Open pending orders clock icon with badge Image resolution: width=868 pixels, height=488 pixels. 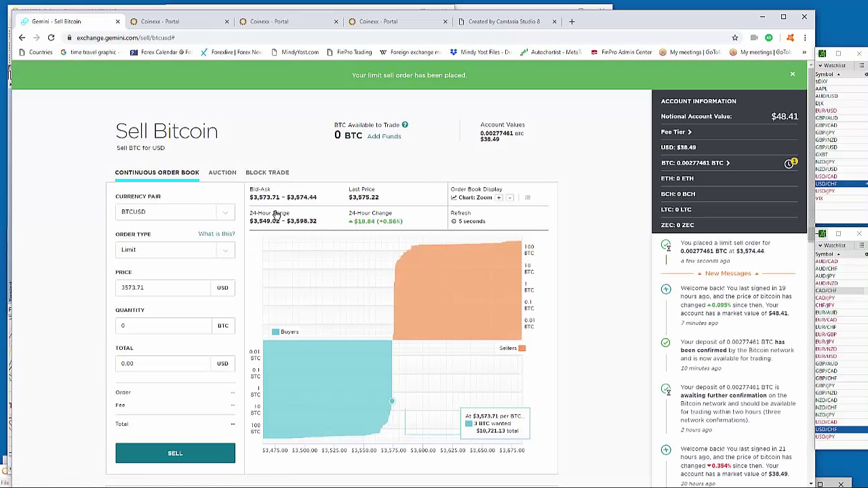click(790, 163)
